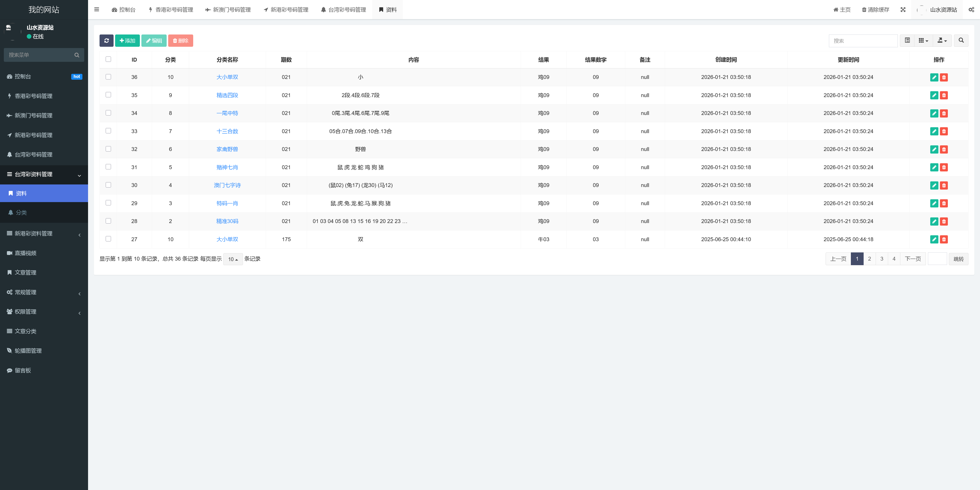Delete record 27 with its trash icon

[944, 239]
